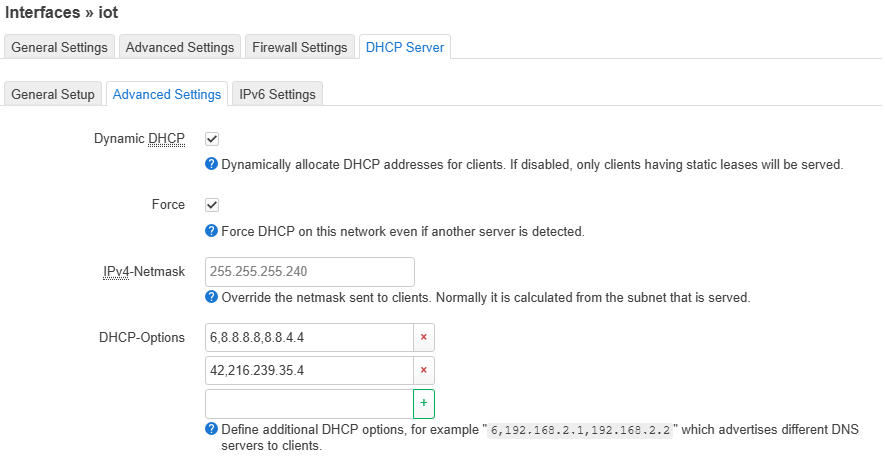Viewport: 885px width, 459px height.
Task: Click the 'Force DHCP on this network' description
Action: click(x=403, y=231)
